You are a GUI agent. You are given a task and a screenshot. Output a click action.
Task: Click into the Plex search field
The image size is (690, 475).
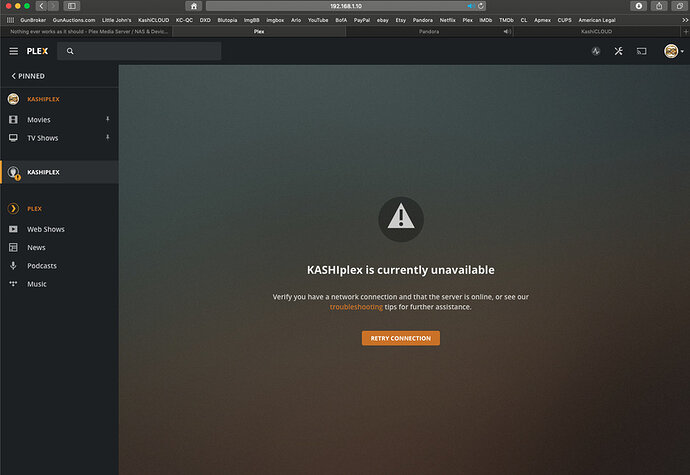point(139,51)
